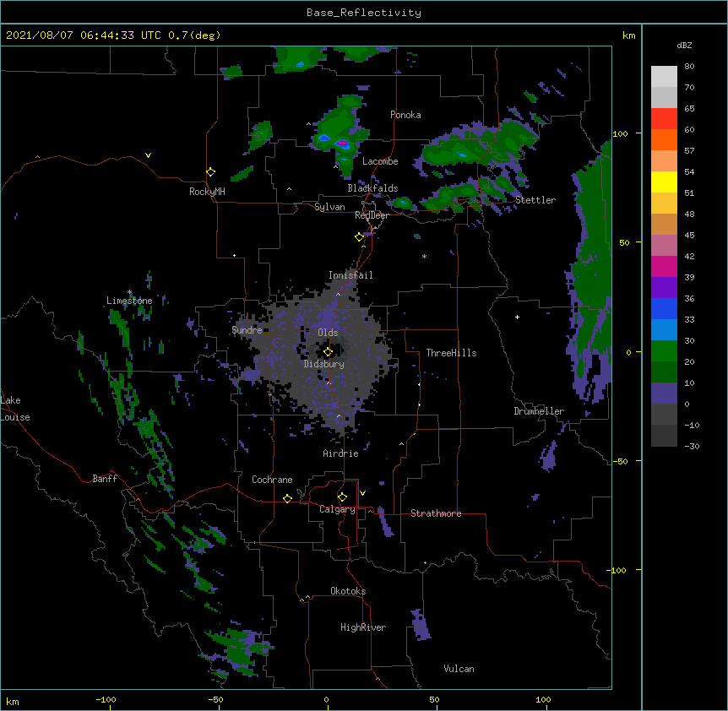Click the Lacombe city label
Viewport: 728px width, 711px height.
(x=380, y=161)
